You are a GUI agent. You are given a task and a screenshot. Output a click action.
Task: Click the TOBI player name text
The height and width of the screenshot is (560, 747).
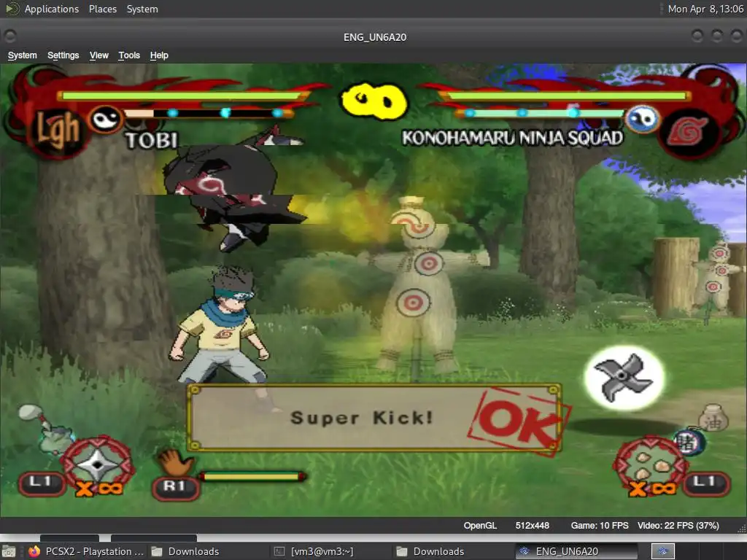[152, 140]
